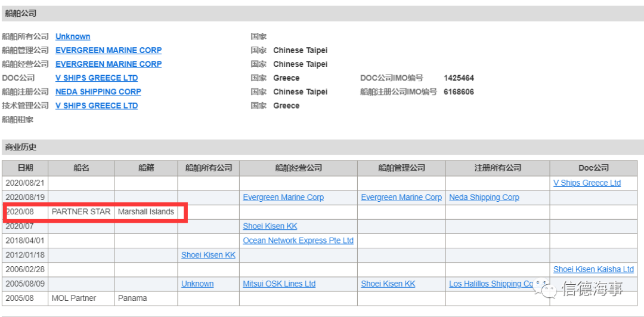Click Evergreen Marine Corp in 船舶经营公司 column
Screen dimensions: 644x317
283,198
